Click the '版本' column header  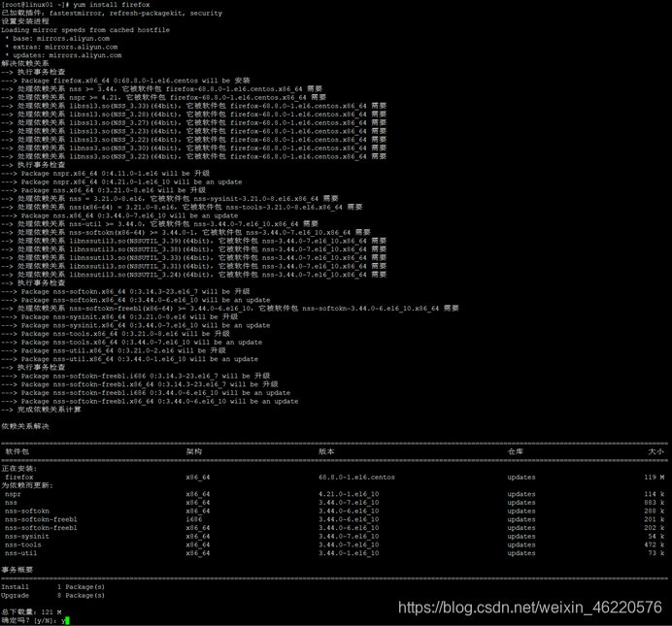tap(326, 451)
